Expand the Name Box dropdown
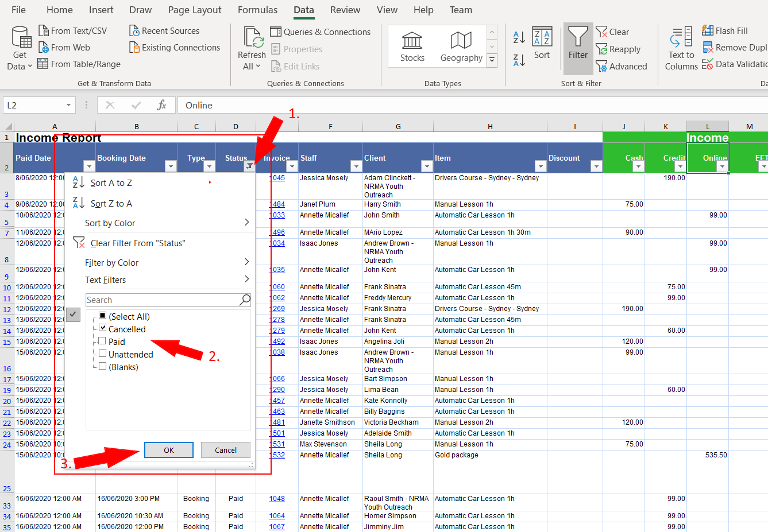The image size is (768, 532). click(68, 105)
